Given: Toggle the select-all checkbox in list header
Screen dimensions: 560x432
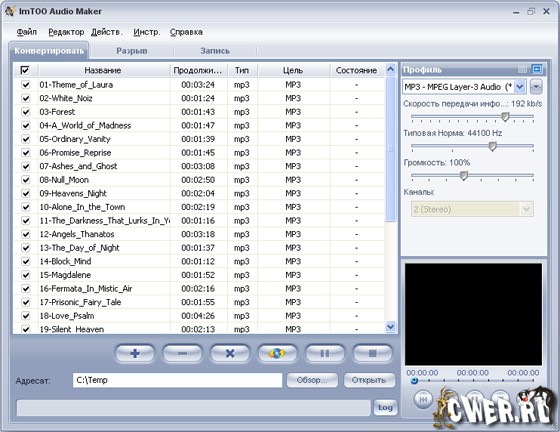Looking at the screenshot, I should [25, 70].
